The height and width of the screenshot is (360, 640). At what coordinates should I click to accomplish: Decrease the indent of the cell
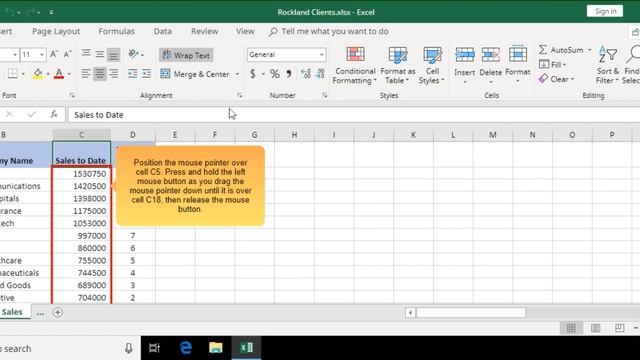133,74
